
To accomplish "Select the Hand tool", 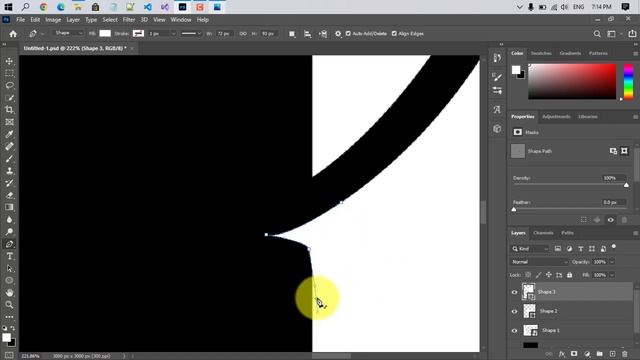I will pyautogui.click(x=9, y=293).
